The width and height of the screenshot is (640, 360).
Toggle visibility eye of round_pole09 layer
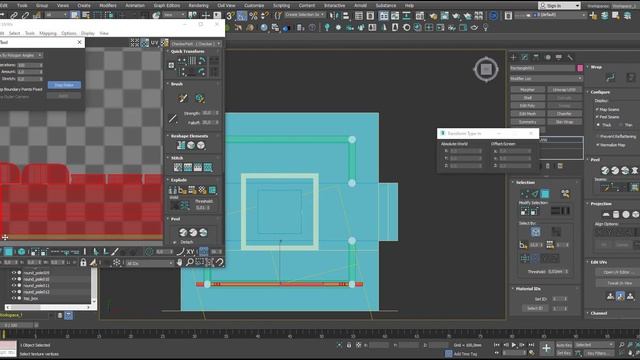click(x=13, y=273)
